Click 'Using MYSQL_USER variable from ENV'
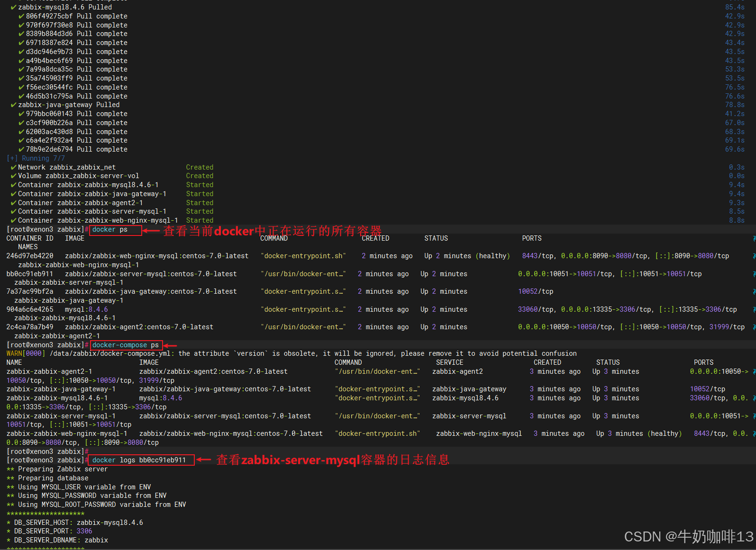Screen dimensions: 756x550 coord(84,487)
